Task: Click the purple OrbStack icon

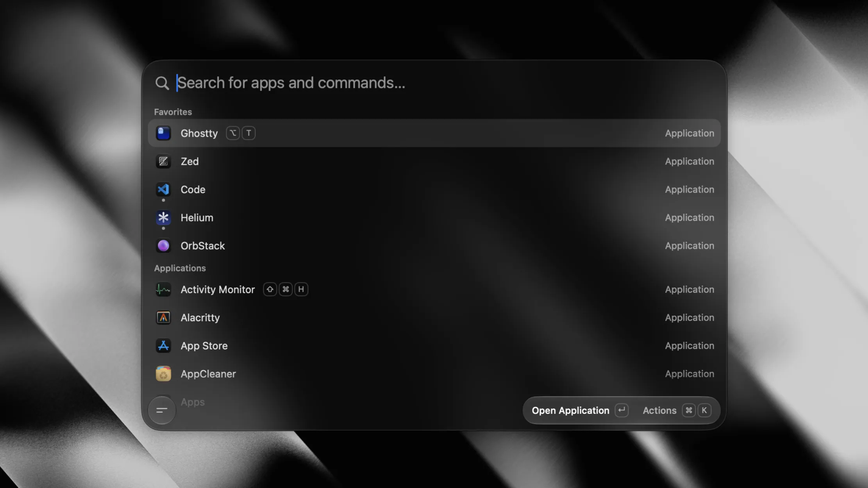Action: (163, 246)
